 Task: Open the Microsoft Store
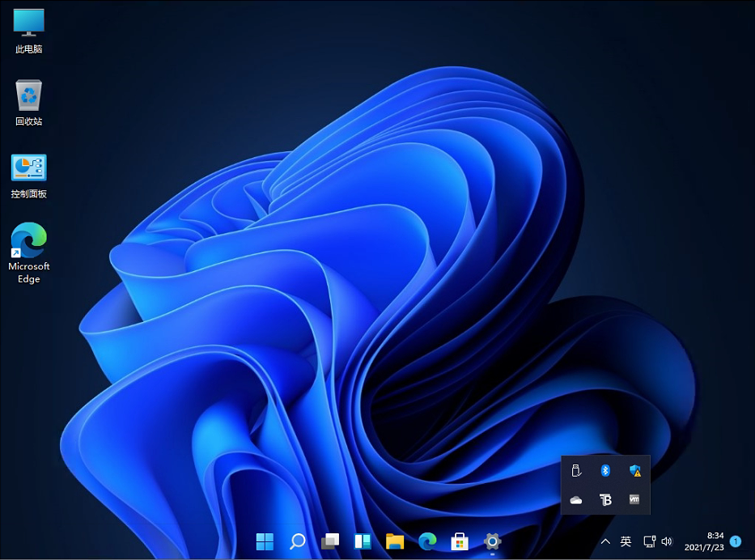[x=459, y=542]
